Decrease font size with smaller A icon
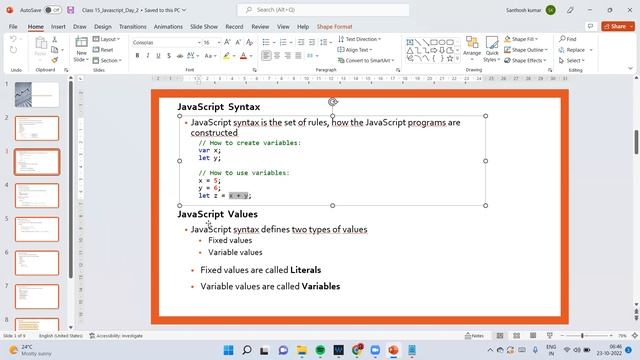The width and height of the screenshot is (640, 360). (x=238, y=42)
